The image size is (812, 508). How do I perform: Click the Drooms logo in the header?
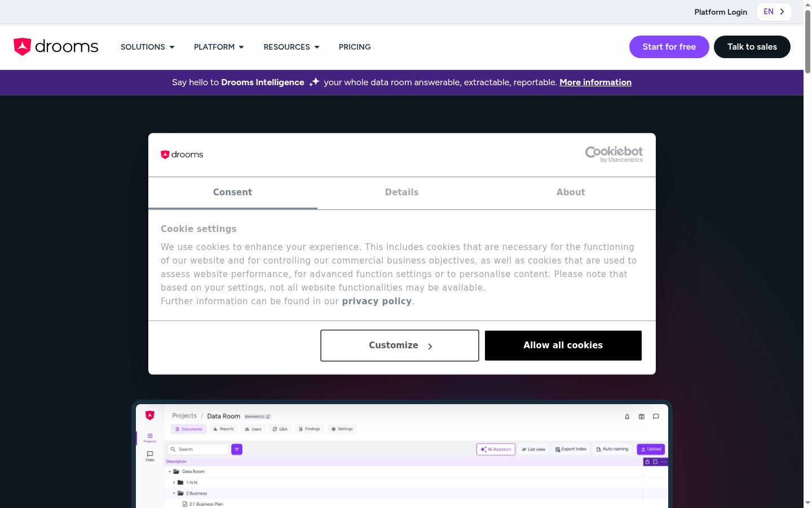[56, 46]
